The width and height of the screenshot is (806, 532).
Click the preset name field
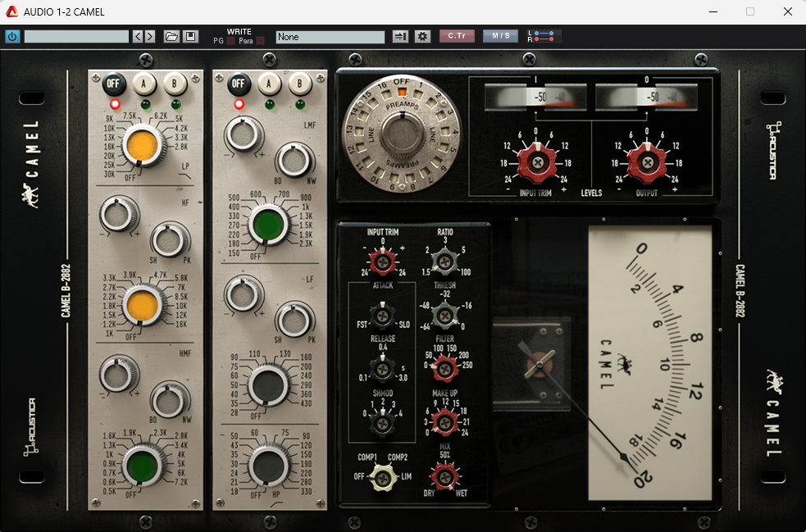click(x=76, y=37)
